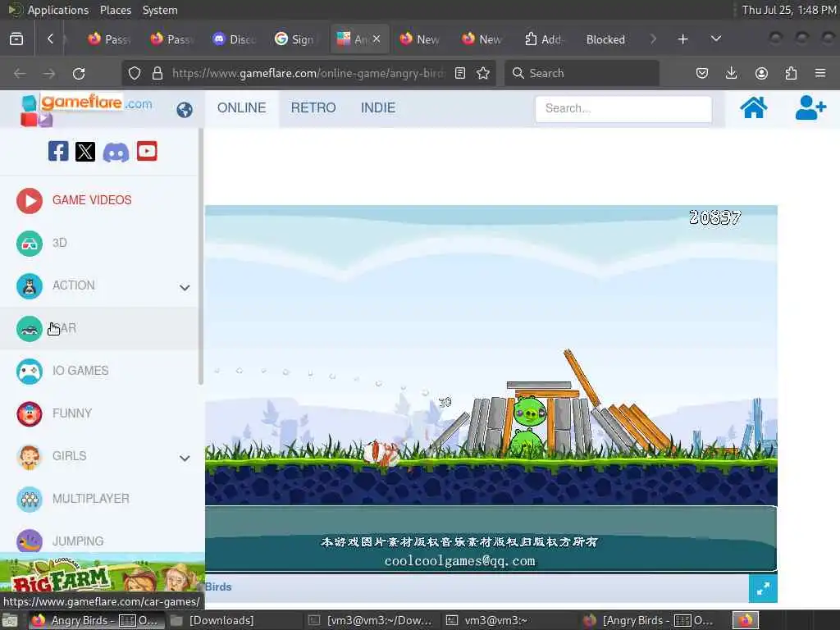The image size is (840, 630).
Task: Click the 3D glasses category icon
Action: click(x=30, y=243)
